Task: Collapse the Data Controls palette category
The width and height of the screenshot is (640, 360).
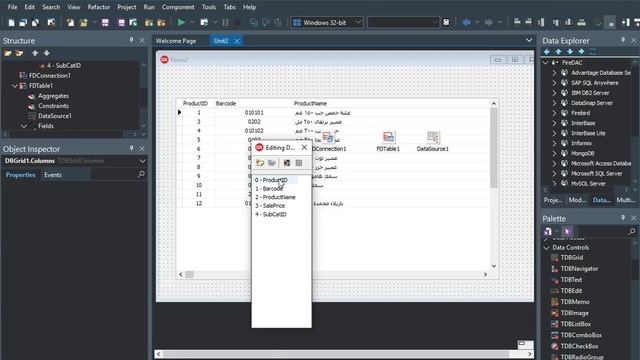Action: (x=547, y=248)
